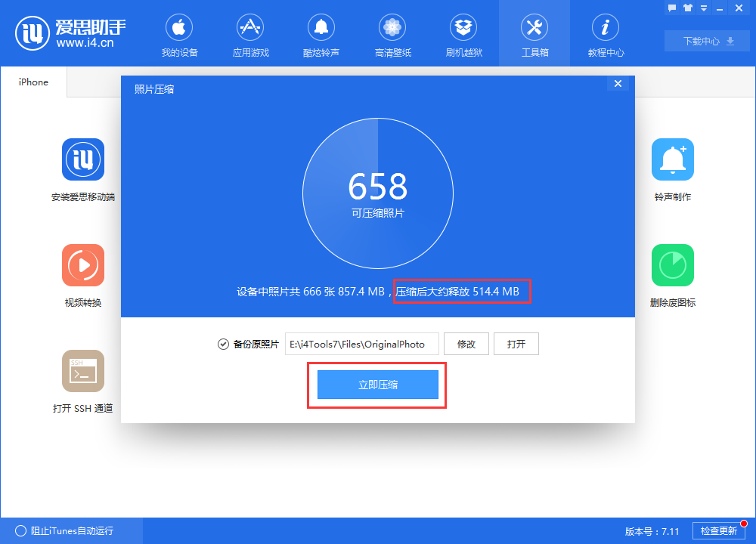
Task: Open the 我的设备 (My Devices) section
Action: 178,34
